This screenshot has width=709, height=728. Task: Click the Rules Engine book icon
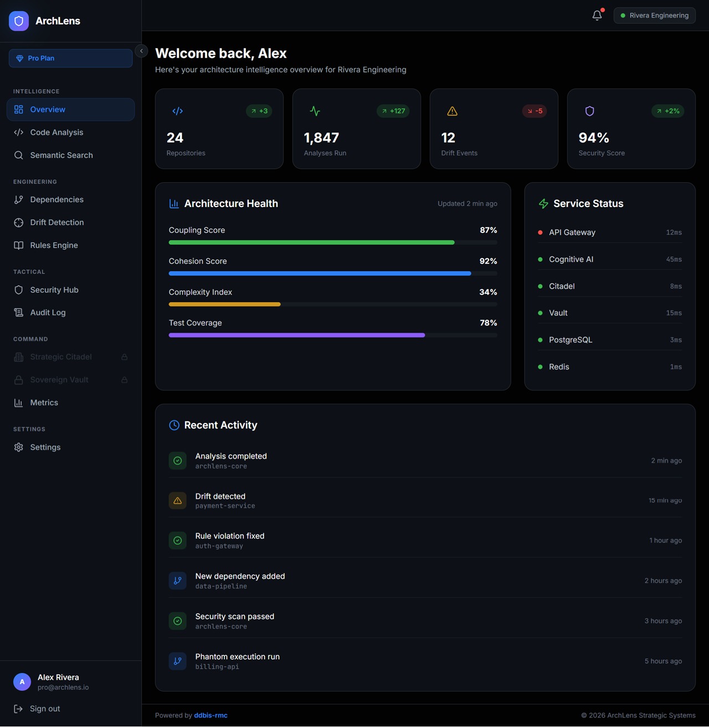19,245
